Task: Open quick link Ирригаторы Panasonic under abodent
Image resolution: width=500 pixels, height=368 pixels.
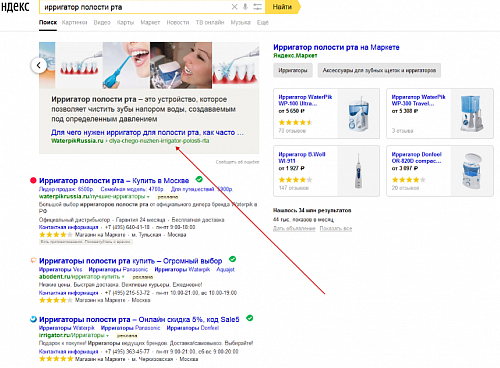Action: tap(118, 269)
